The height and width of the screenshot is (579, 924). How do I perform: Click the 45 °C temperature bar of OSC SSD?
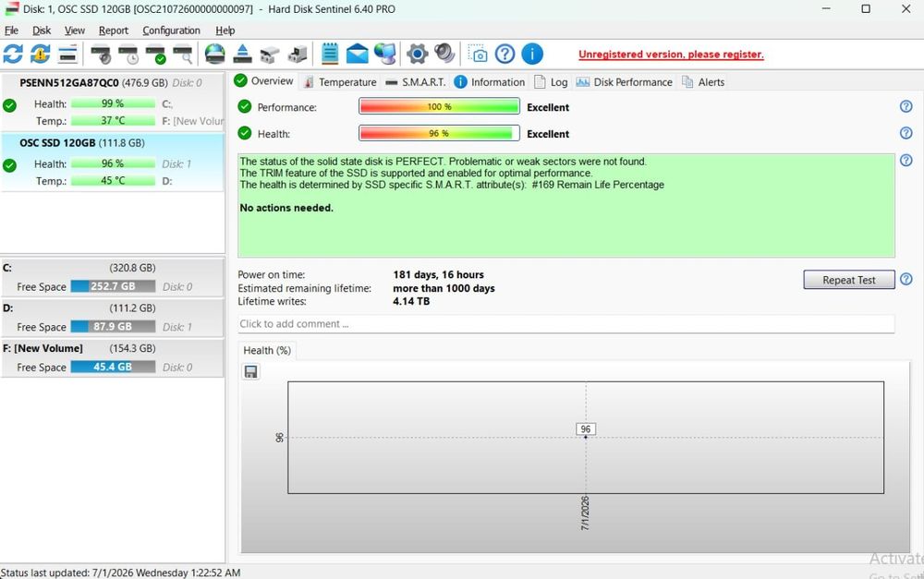click(113, 181)
